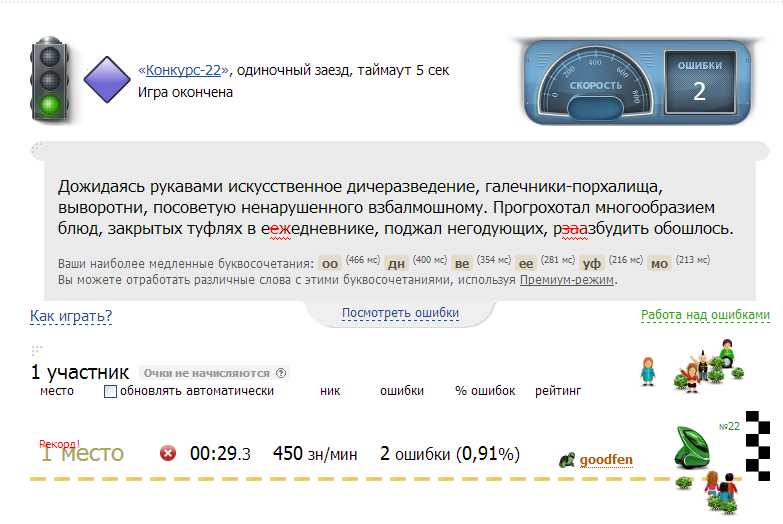Click the Как играть? help link
Image resolution: width=783 pixels, height=524 pixels.
coord(71,316)
